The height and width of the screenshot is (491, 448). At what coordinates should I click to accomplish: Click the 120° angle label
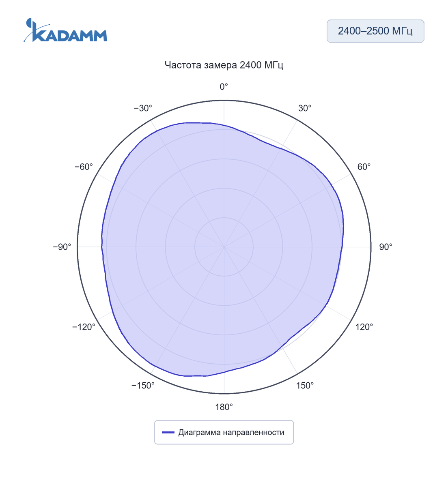click(x=364, y=327)
